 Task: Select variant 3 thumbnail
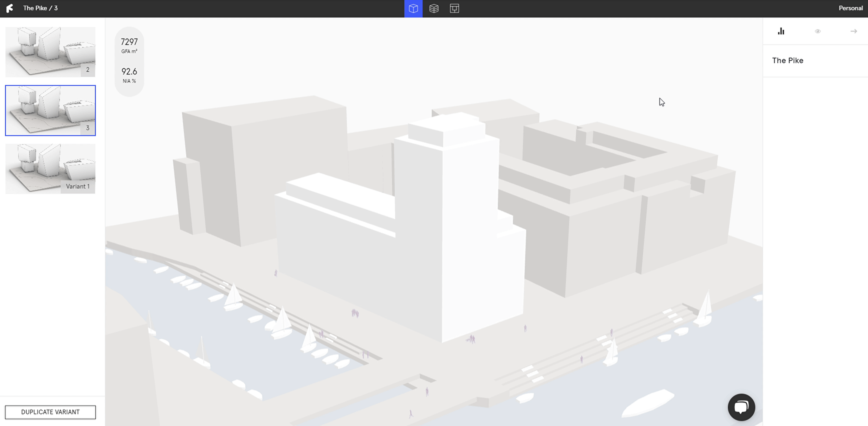coord(50,110)
